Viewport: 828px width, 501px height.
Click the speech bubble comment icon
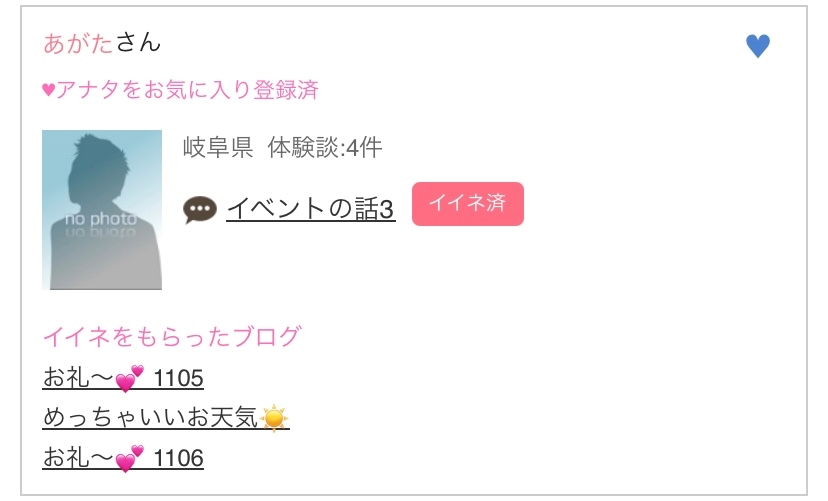200,209
